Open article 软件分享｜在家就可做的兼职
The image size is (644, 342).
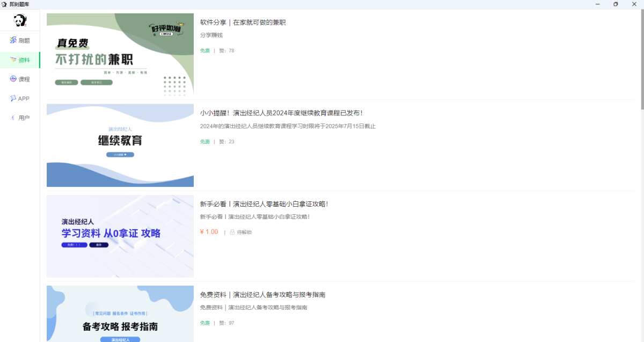243,23
